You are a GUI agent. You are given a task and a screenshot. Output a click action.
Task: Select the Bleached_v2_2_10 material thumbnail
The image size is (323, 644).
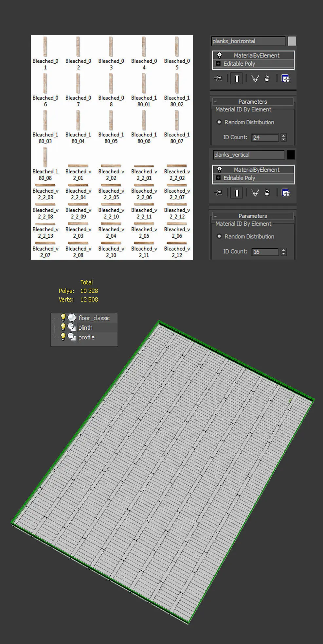pyautogui.click(x=111, y=204)
